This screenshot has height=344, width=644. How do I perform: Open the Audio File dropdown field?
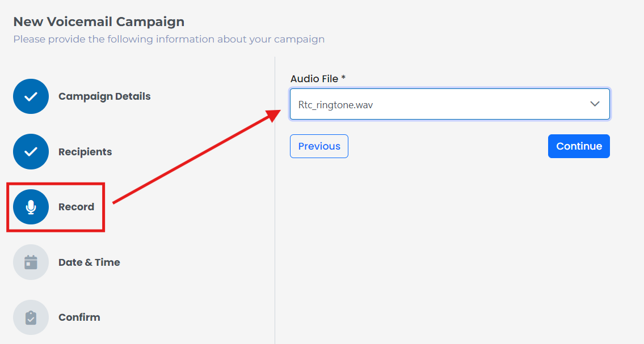[x=450, y=104]
